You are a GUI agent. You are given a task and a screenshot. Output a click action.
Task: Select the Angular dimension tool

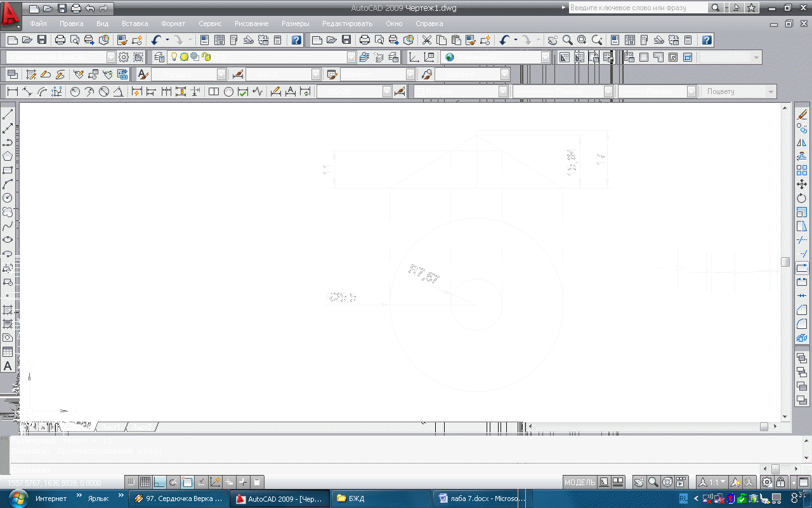coord(119,91)
